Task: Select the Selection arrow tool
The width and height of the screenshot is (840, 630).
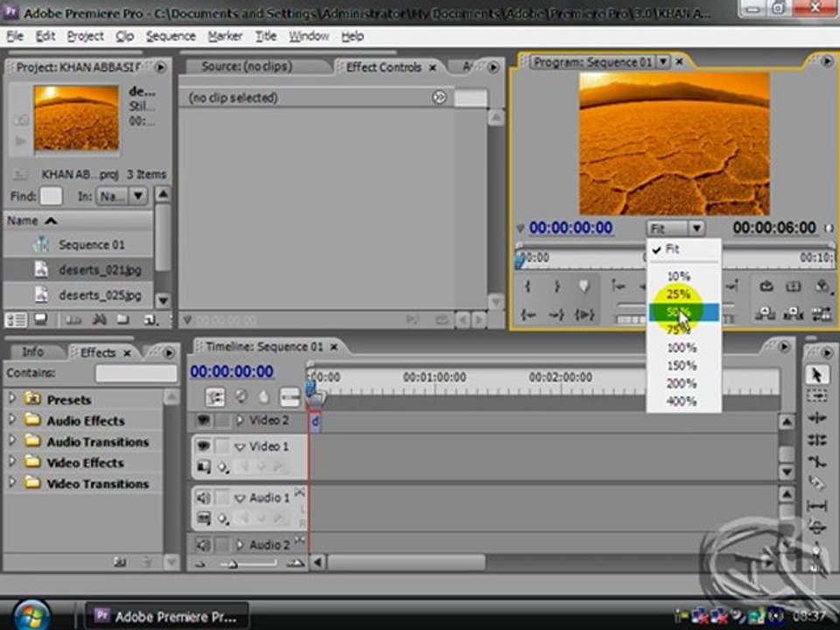Action: coord(816,375)
